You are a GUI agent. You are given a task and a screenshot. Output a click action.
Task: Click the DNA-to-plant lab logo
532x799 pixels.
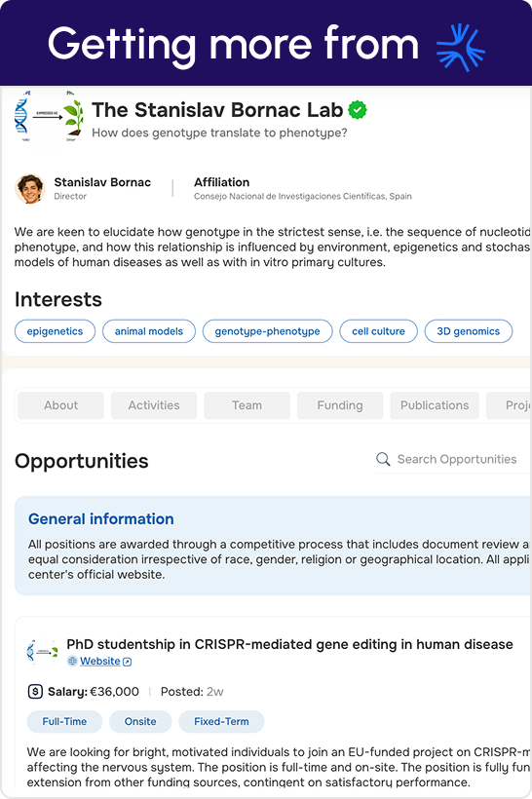(49, 116)
